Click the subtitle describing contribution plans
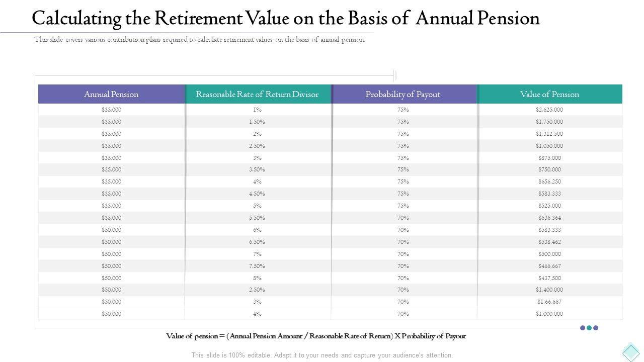This screenshot has height=362, width=644. pos(200,40)
